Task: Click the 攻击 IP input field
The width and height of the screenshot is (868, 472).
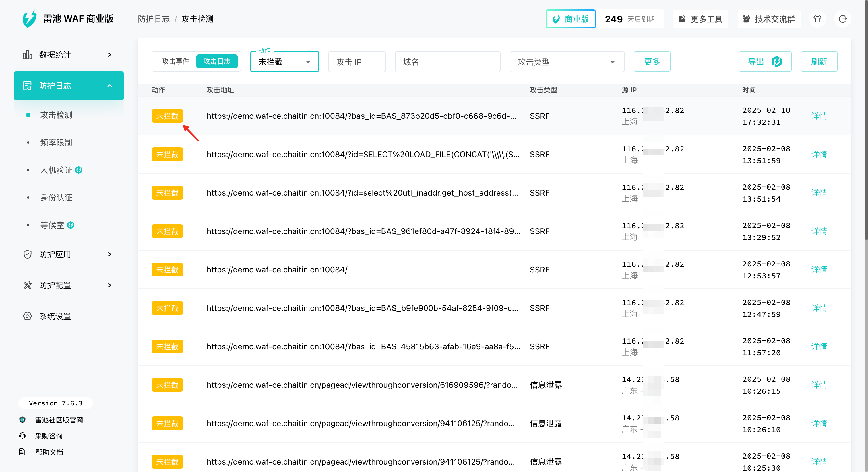Action: coord(357,62)
